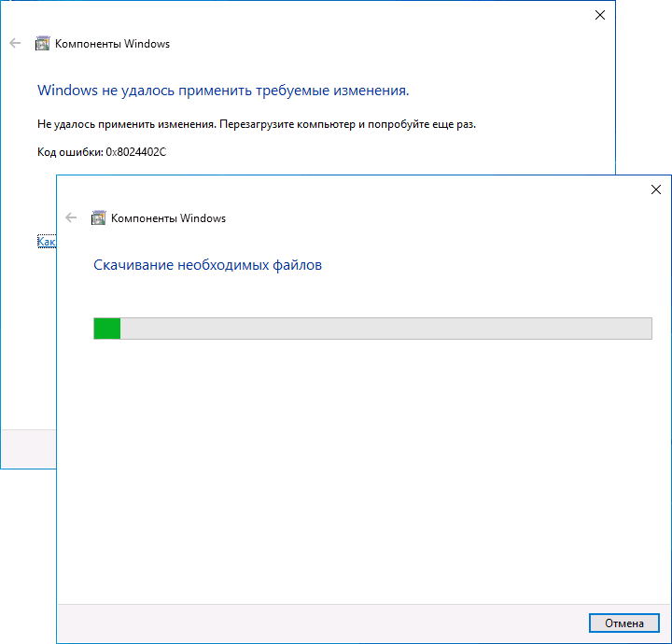Screen dimensions: 672x644
Task: Open the partially hidden 'Как' link
Action: (47, 242)
